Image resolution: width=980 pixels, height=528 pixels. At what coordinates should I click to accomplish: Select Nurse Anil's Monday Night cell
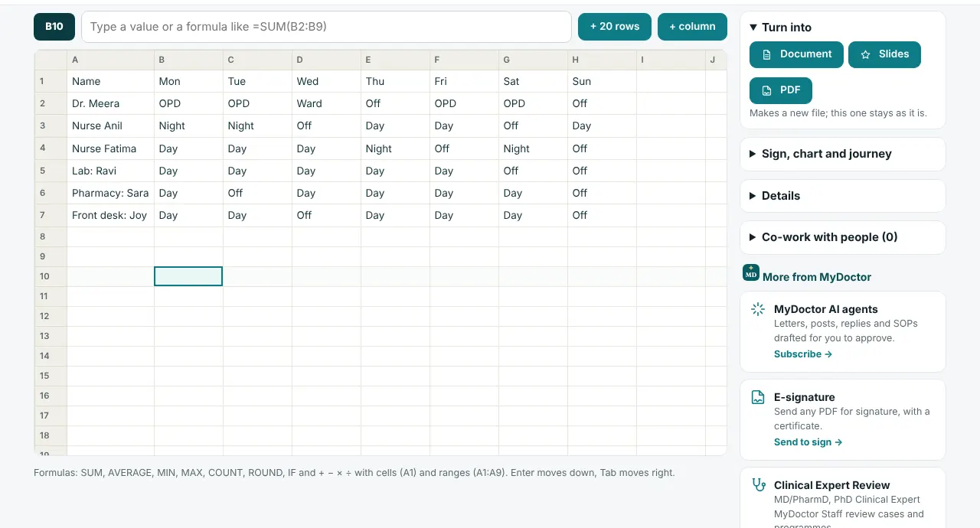pyautogui.click(x=188, y=125)
